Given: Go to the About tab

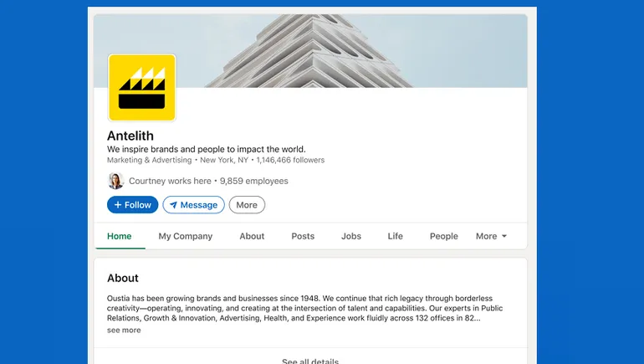Looking at the screenshot, I should 252,236.
